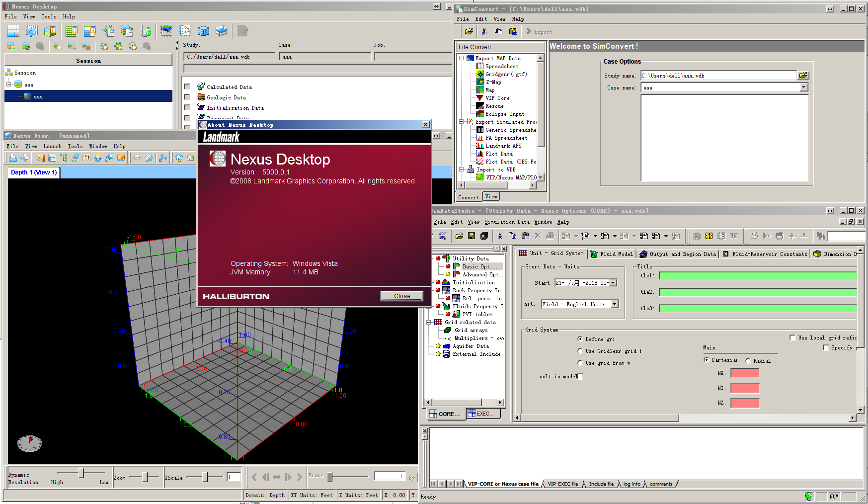Open the Launch menu in Nexus View
Viewport: 868px width, 504px height.
coord(52,146)
